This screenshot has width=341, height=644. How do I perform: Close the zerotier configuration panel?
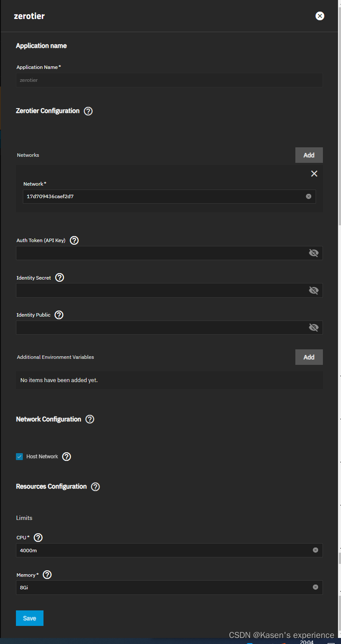click(x=319, y=16)
